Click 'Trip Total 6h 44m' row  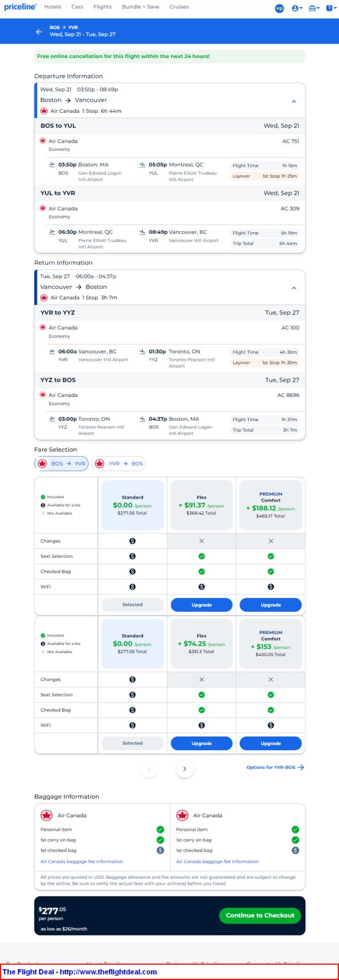tap(265, 243)
